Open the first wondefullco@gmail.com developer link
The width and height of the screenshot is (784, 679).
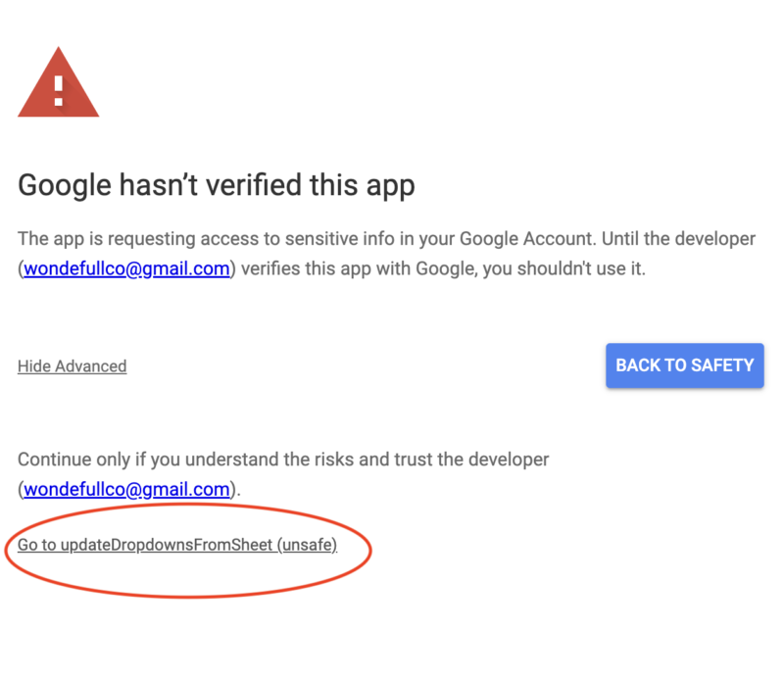point(126,269)
